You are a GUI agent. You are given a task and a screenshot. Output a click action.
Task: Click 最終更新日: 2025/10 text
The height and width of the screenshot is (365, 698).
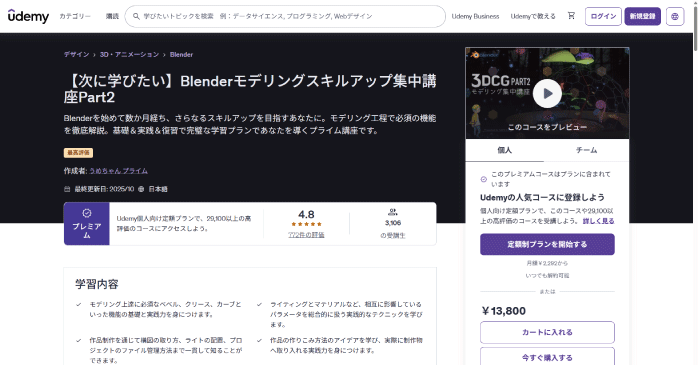click(104, 189)
